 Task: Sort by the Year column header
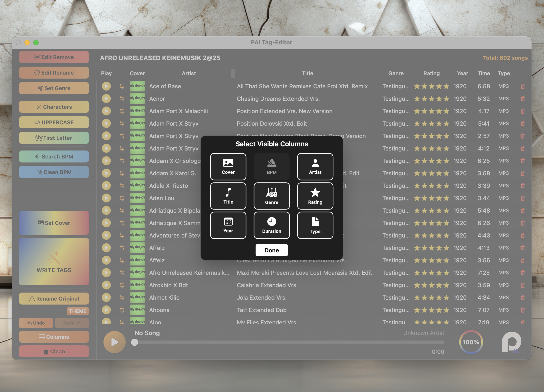(x=463, y=73)
